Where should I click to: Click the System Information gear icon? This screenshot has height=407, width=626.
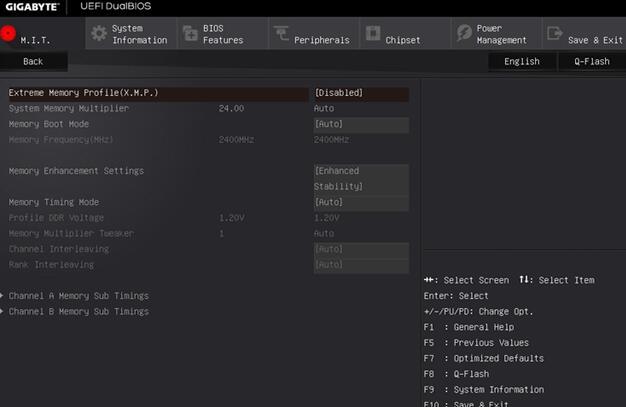(x=98, y=33)
